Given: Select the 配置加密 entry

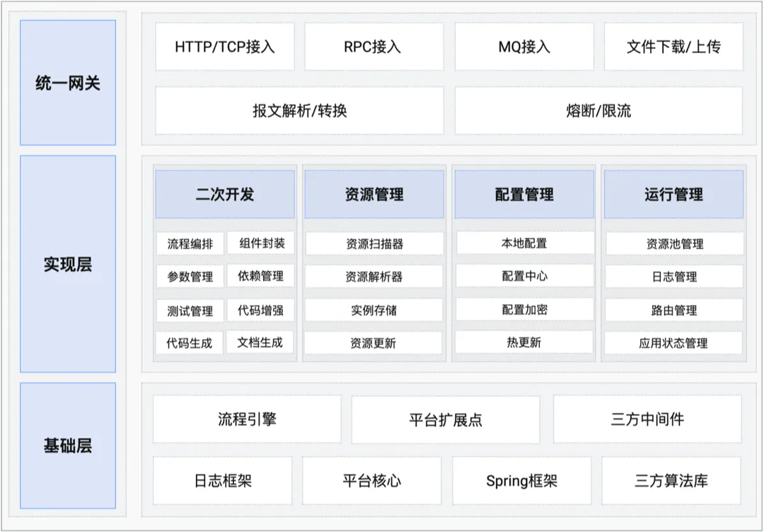Looking at the screenshot, I should click(523, 309).
